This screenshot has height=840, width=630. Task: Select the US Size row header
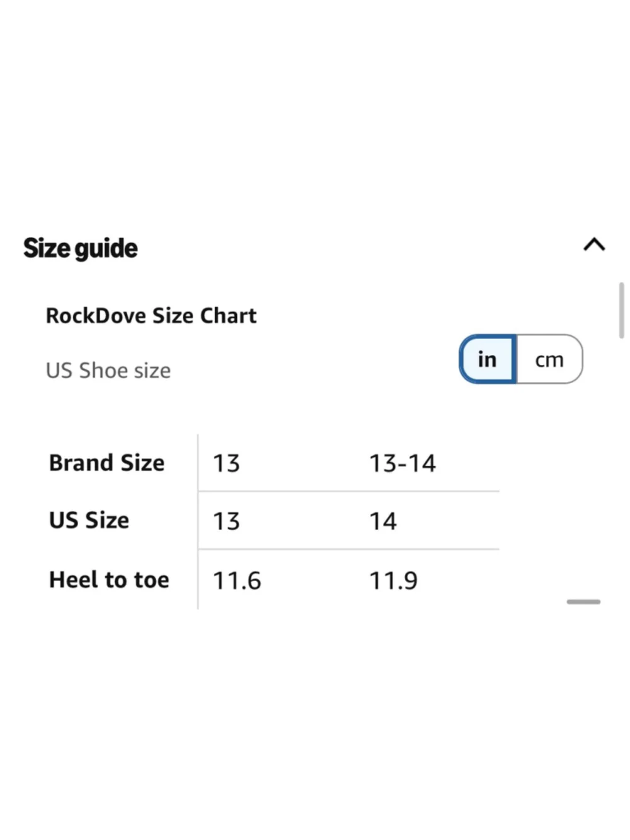click(89, 521)
